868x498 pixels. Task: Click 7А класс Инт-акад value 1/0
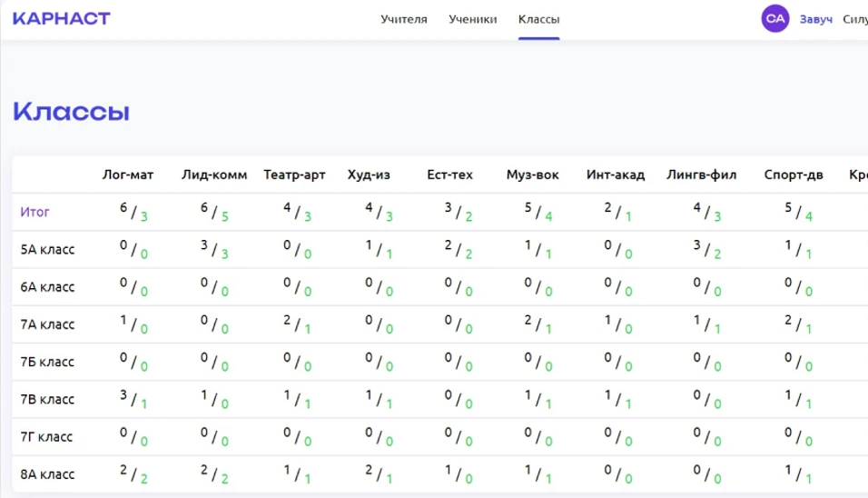[x=617, y=324]
